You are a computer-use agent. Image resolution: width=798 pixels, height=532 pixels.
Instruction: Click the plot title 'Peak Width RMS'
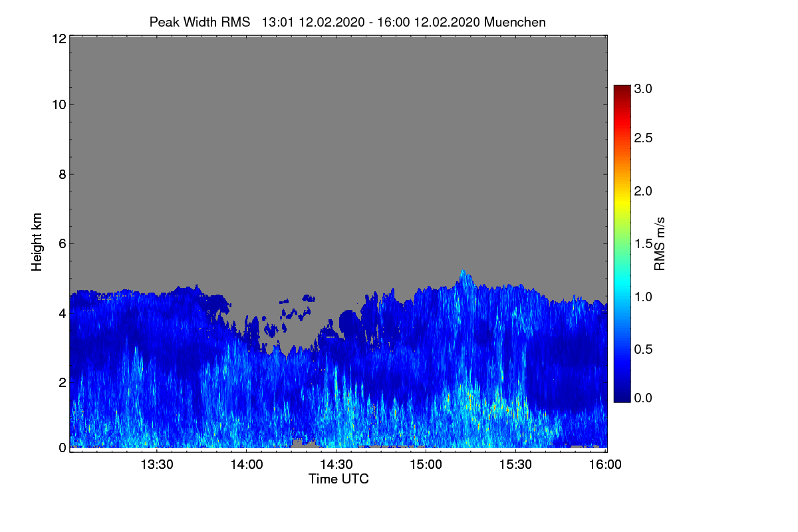(x=199, y=22)
